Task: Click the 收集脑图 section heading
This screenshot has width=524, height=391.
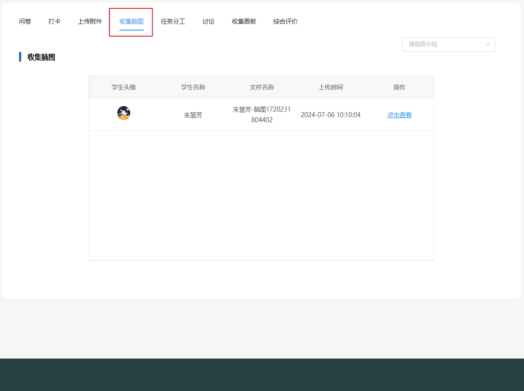Action: click(41, 57)
